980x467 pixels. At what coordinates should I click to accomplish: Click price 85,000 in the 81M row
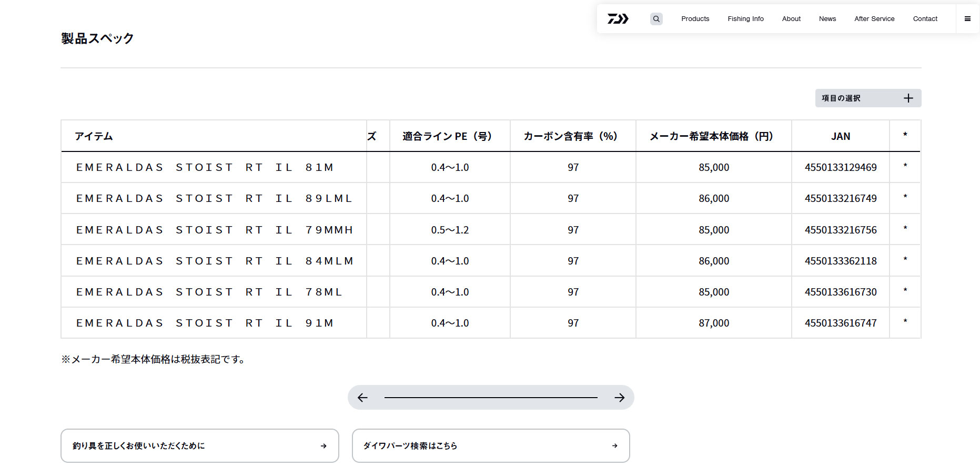click(x=714, y=167)
